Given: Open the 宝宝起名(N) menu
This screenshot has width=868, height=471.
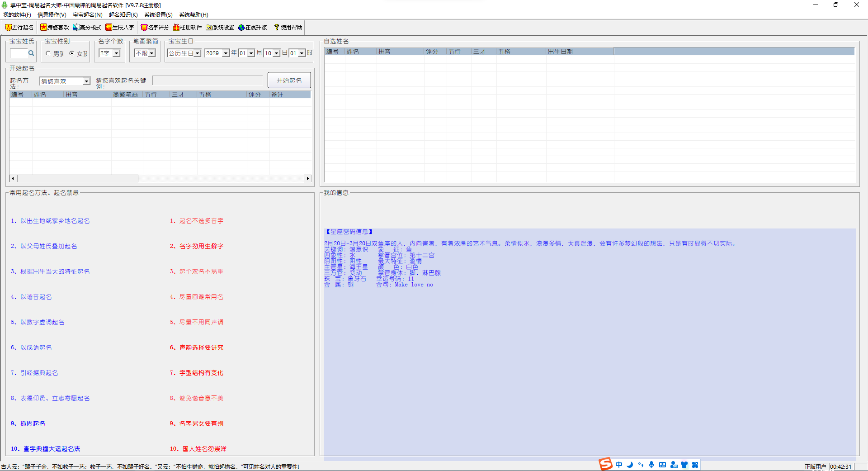Looking at the screenshot, I should [x=88, y=15].
